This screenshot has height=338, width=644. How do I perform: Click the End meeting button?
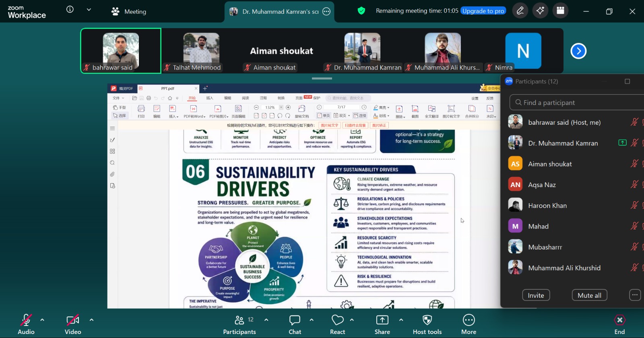pyautogui.click(x=619, y=324)
